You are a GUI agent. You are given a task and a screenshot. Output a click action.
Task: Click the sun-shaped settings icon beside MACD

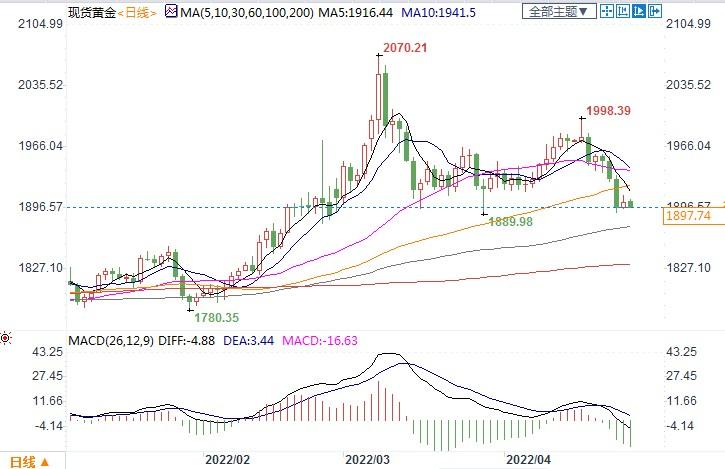pos(8,341)
